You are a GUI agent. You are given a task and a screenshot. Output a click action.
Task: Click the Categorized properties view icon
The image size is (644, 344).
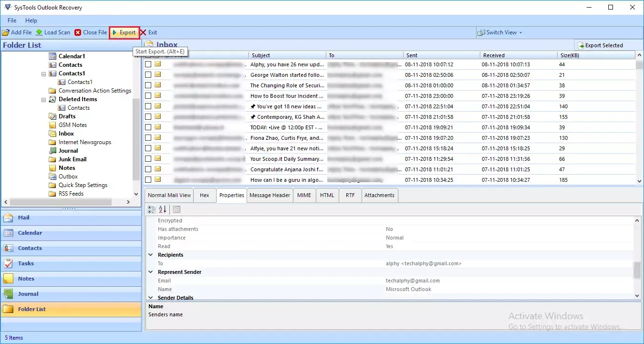coord(152,209)
